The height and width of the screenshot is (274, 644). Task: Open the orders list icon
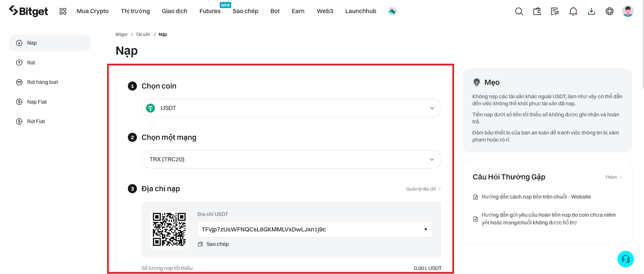pyautogui.click(x=555, y=11)
